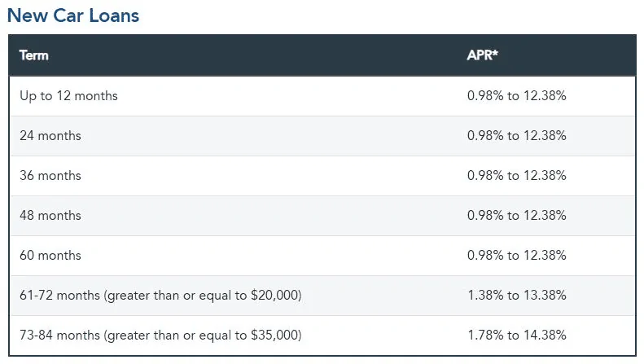Click the asterisk in APR header

pos(494,52)
